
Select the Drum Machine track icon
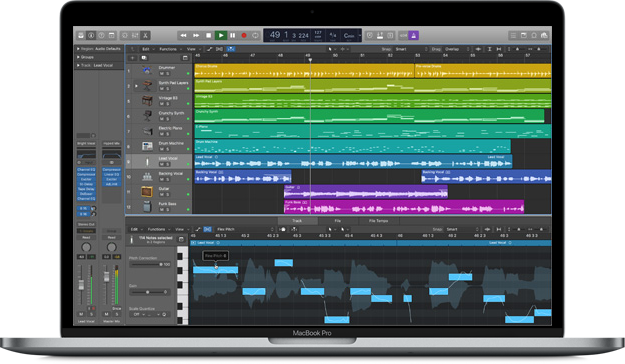(x=147, y=146)
